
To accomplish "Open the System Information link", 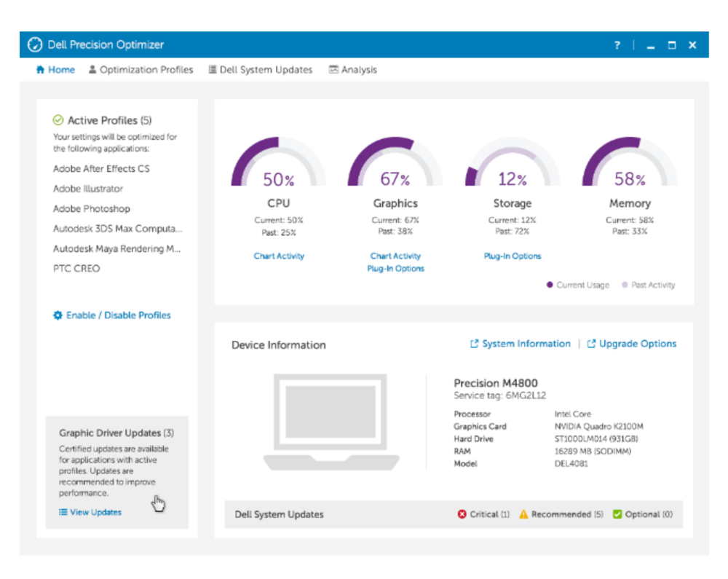I will (520, 344).
